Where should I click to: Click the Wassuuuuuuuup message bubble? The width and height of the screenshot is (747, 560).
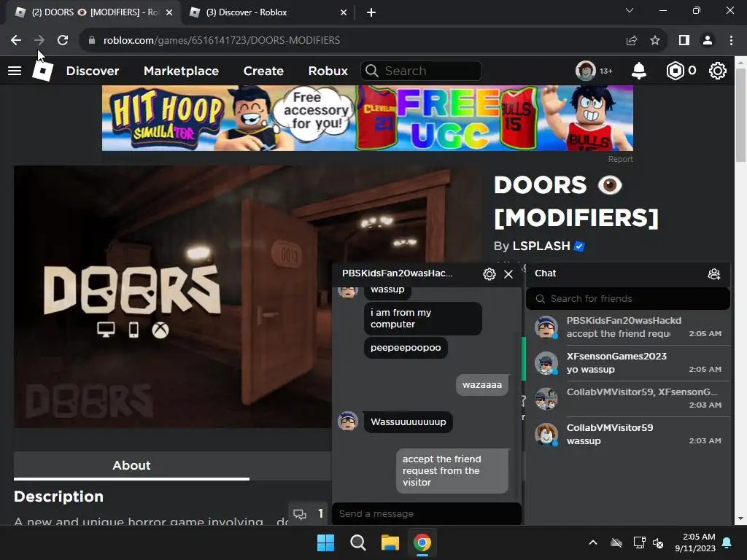coord(409,422)
